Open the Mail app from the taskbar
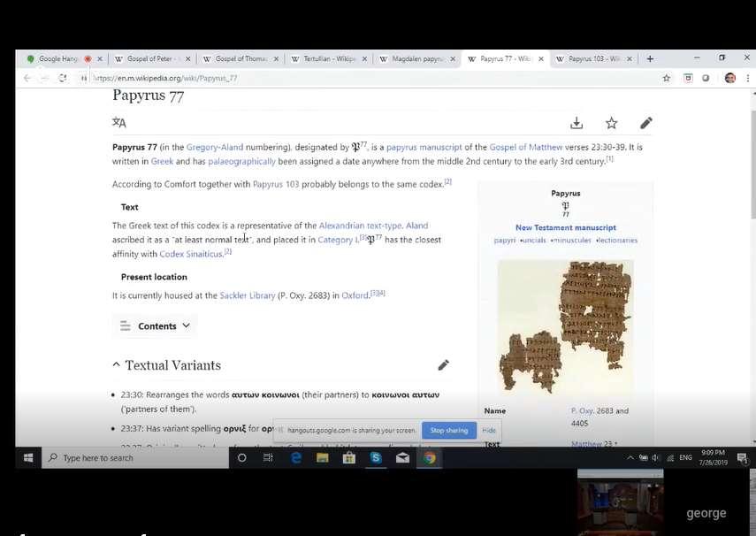The image size is (756, 536). [x=402, y=457]
